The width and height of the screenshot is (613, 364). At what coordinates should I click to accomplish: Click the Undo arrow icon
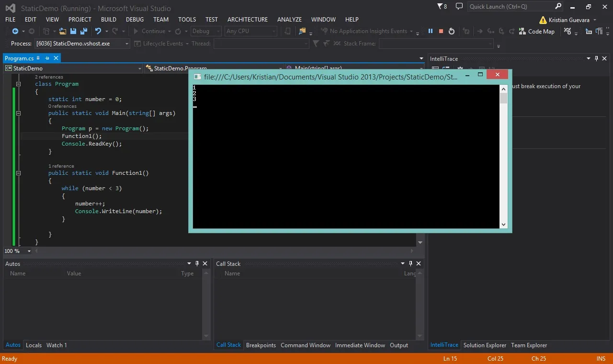[98, 31]
